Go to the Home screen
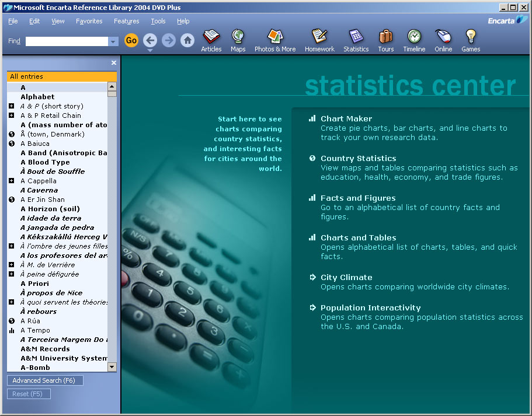Image resolution: width=532 pixels, height=416 pixels. 187,40
